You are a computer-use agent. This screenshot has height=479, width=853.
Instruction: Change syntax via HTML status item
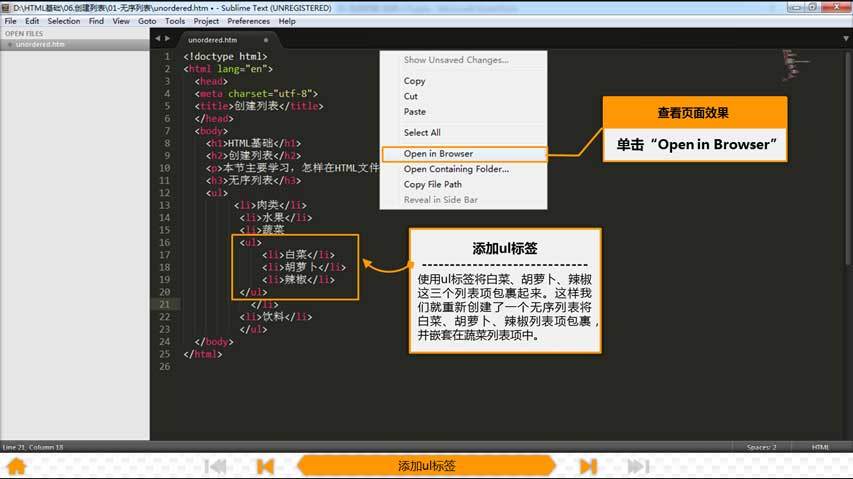point(820,447)
